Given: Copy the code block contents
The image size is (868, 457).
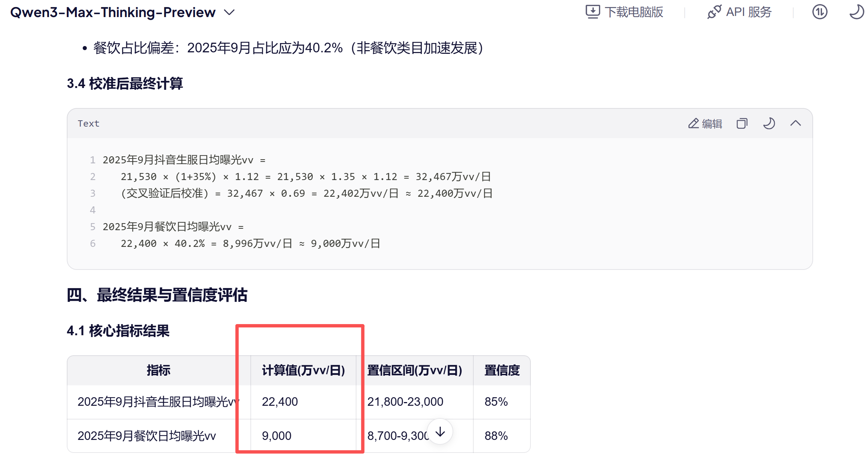Looking at the screenshot, I should click(x=742, y=123).
